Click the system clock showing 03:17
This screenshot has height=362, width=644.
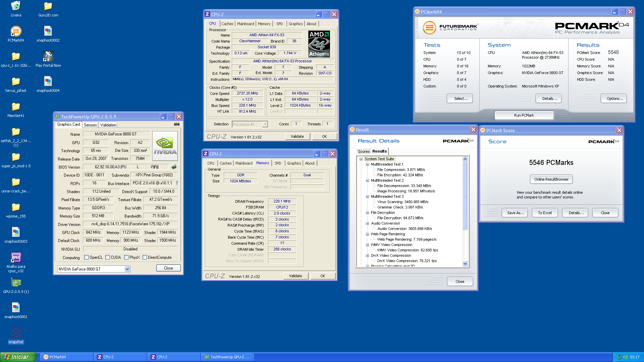tap(635, 357)
